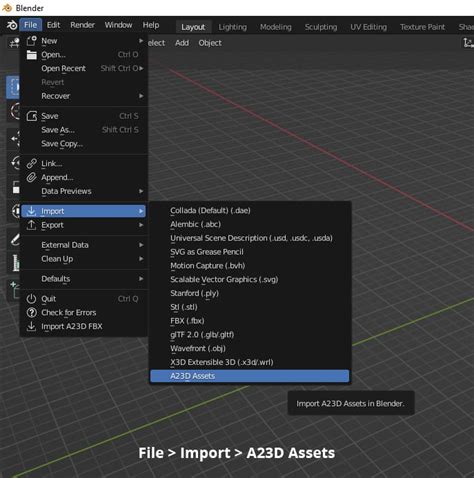Viewport: 474px width, 478px height.
Task: Import Wavefront (.obj)
Action: tap(250, 348)
